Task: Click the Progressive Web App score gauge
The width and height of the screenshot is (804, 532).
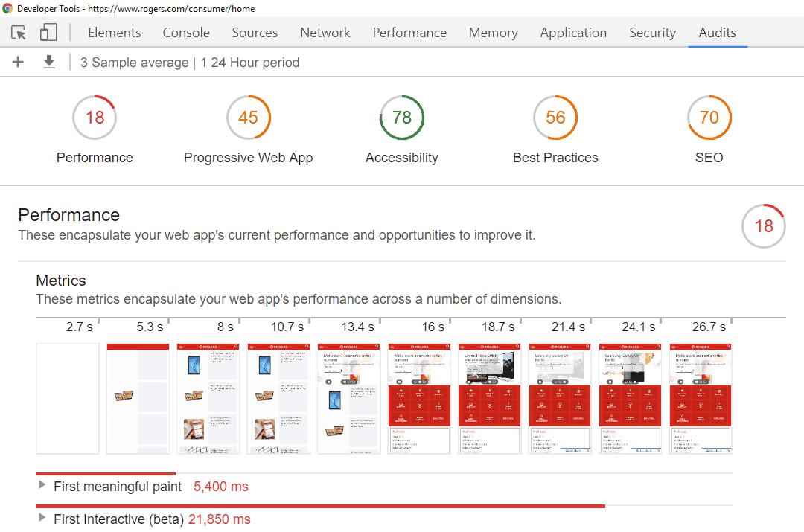Action: (x=248, y=118)
